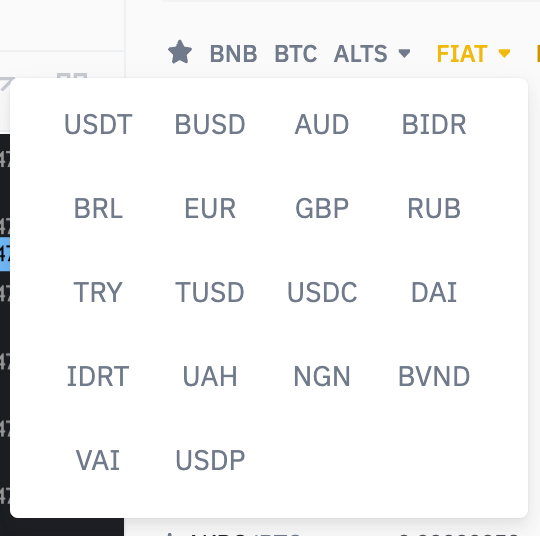Screen dimensions: 540x536
Task: Choose BRL from the list
Action: pyautogui.click(x=98, y=208)
